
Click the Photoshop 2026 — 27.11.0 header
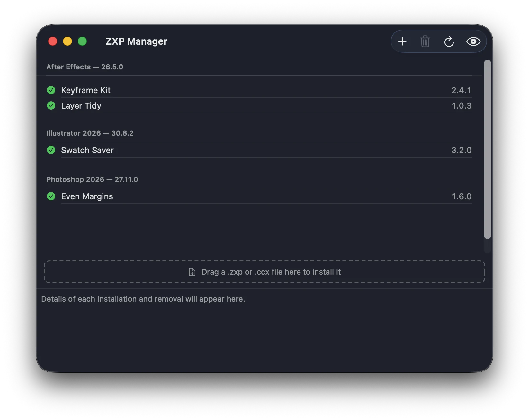click(x=92, y=179)
